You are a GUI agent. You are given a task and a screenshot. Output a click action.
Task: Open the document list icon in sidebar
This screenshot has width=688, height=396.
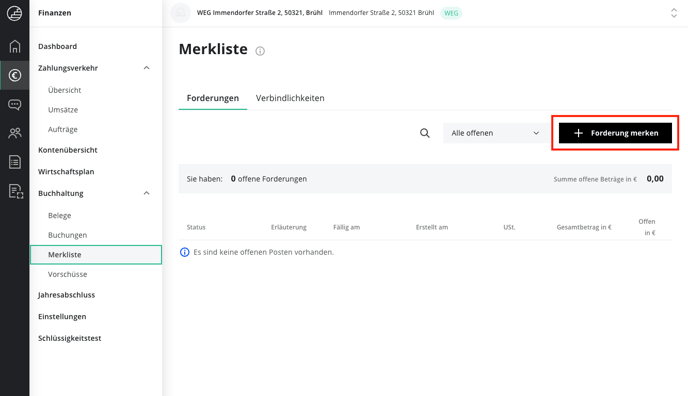coord(14,162)
